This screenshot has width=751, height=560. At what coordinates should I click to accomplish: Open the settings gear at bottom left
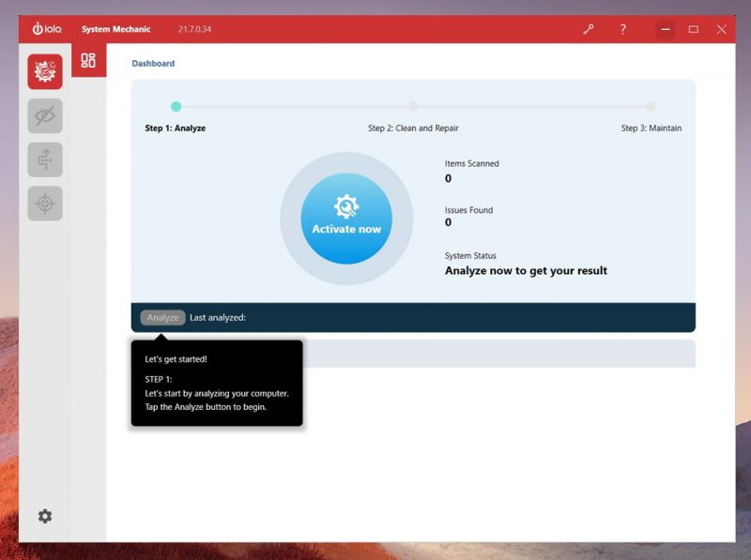point(44,516)
